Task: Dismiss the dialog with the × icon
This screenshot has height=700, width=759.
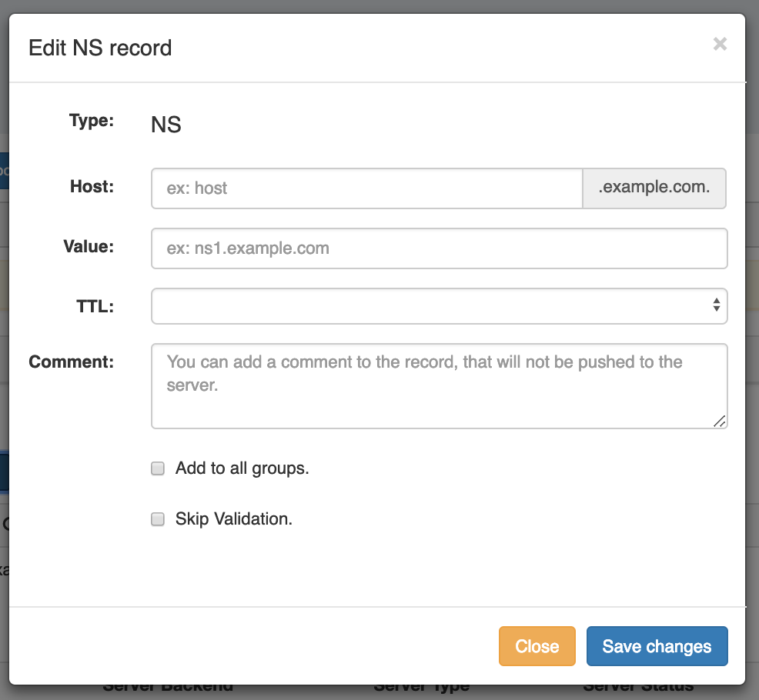Action: pyautogui.click(x=720, y=45)
